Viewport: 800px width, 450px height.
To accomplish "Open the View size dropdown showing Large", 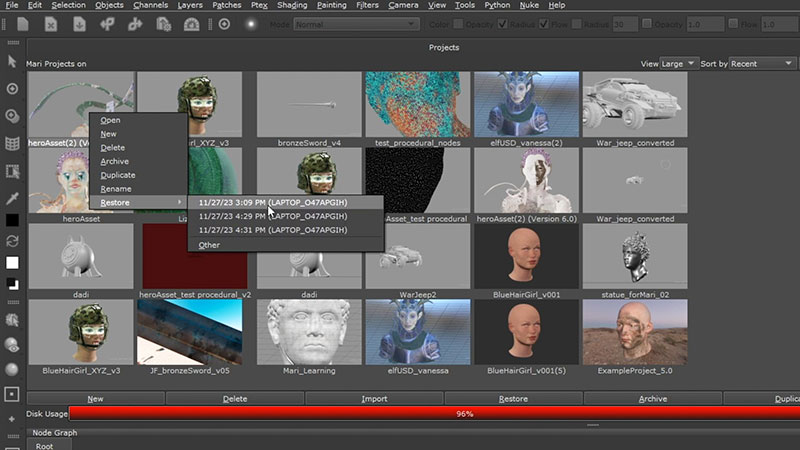I will pos(677,64).
